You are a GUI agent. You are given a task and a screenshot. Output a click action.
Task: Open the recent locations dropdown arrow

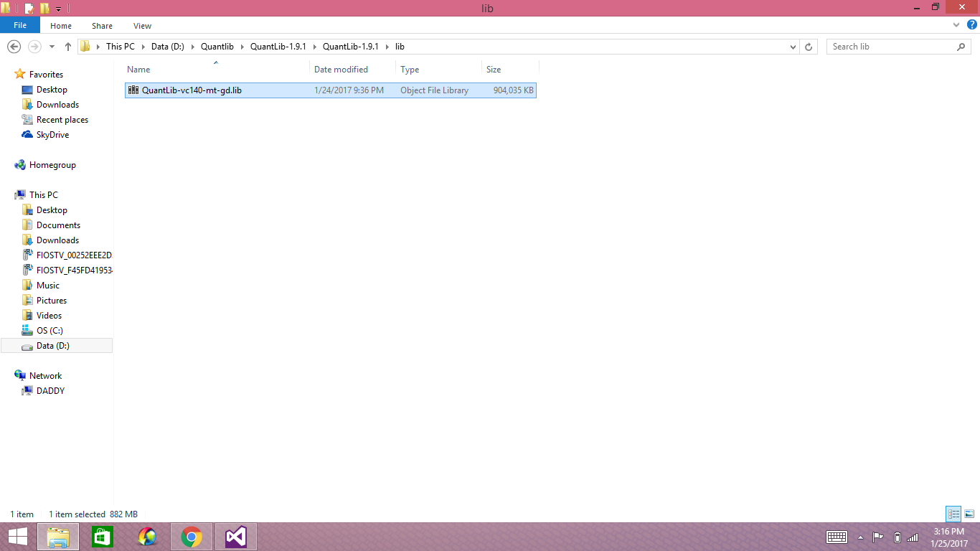[52, 47]
